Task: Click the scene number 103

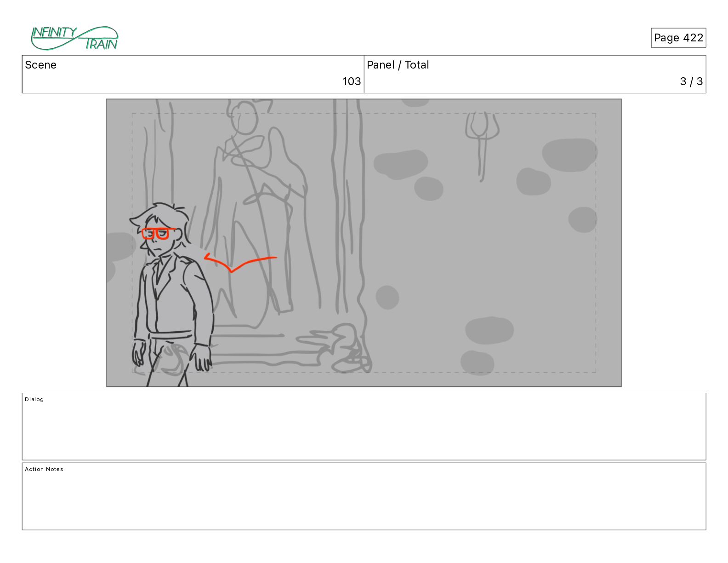Action: click(352, 81)
